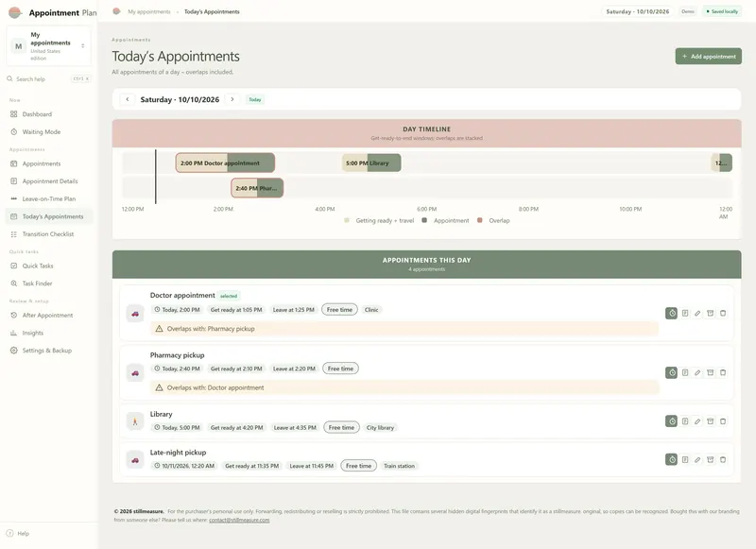Viewport: 756px width, 549px height.
Task: Select the 5:00 PM Library timeline block
Action: tap(371, 163)
